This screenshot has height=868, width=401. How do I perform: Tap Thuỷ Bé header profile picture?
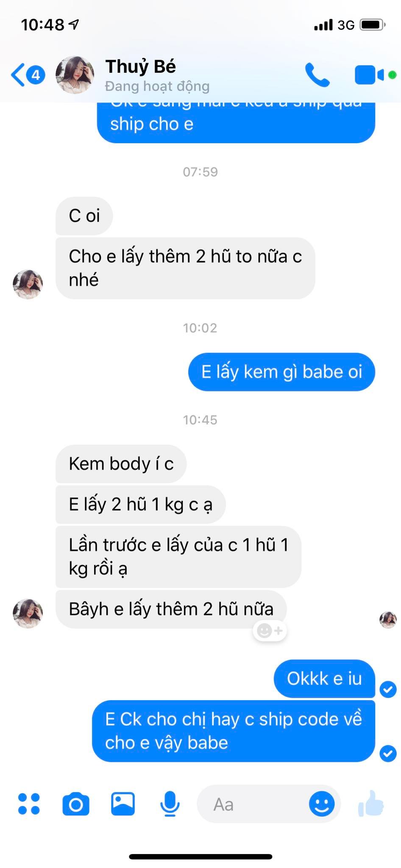click(75, 75)
